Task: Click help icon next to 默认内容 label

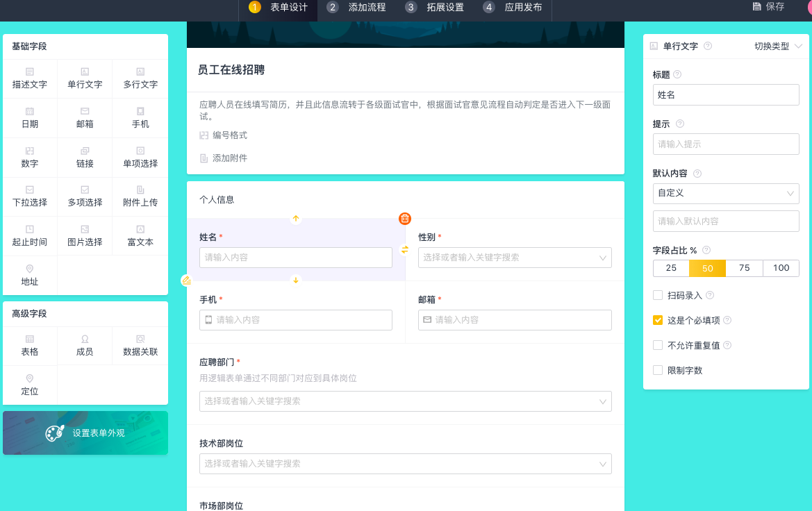Action: 697,174
